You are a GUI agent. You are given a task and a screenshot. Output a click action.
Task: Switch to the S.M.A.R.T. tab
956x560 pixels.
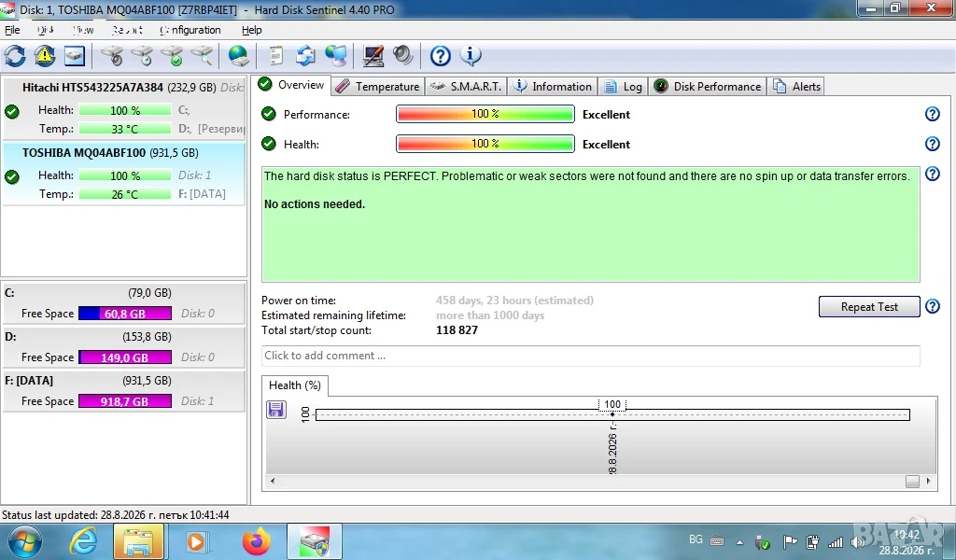click(465, 87)
